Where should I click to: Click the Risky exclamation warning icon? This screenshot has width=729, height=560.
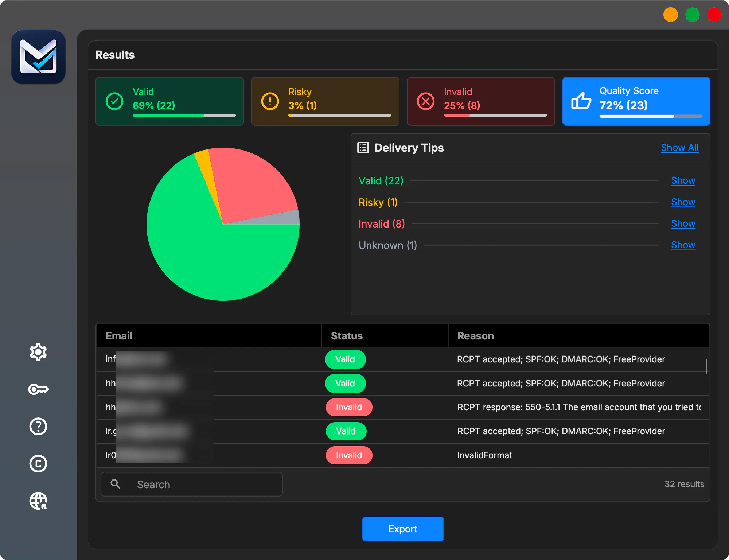pyautogui.click(x=270, y=101)
